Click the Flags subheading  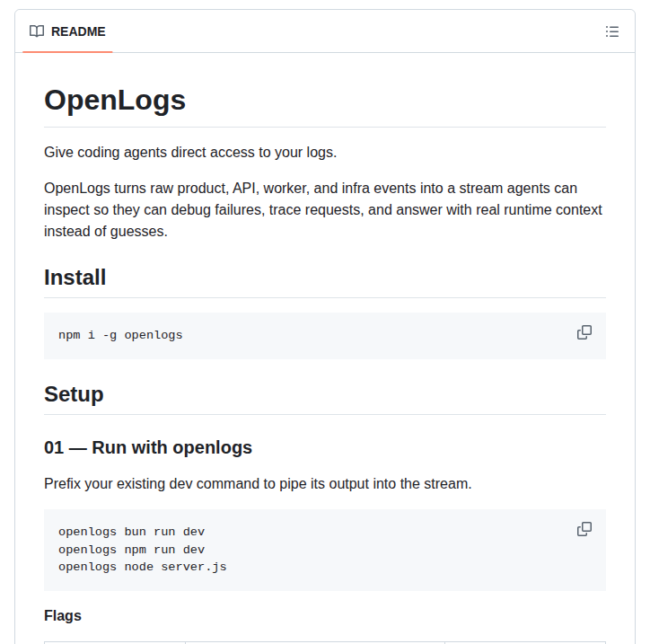point(63,616)
